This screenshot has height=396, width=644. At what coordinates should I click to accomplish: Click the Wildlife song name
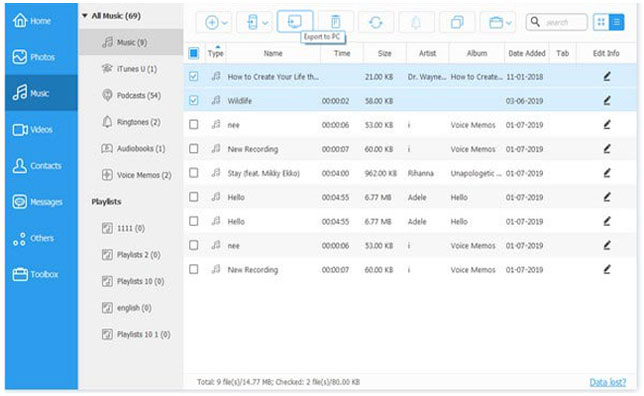(x=240, y=101)
